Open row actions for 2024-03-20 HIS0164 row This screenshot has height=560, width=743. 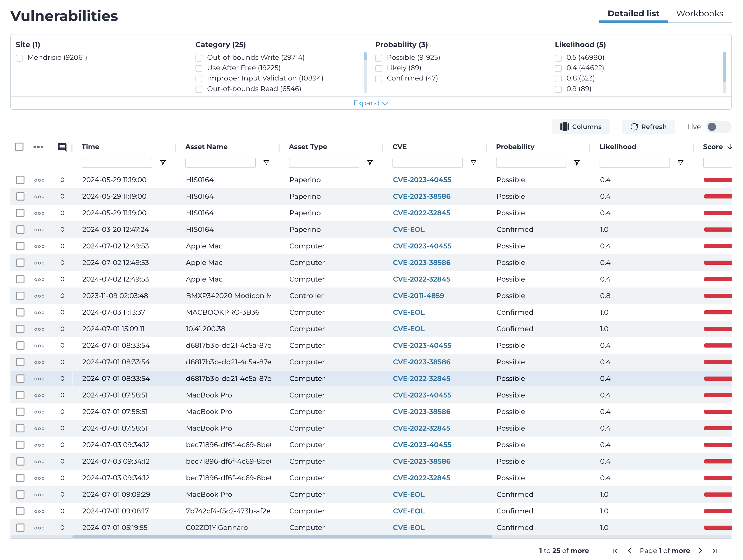tap(39, 230)
